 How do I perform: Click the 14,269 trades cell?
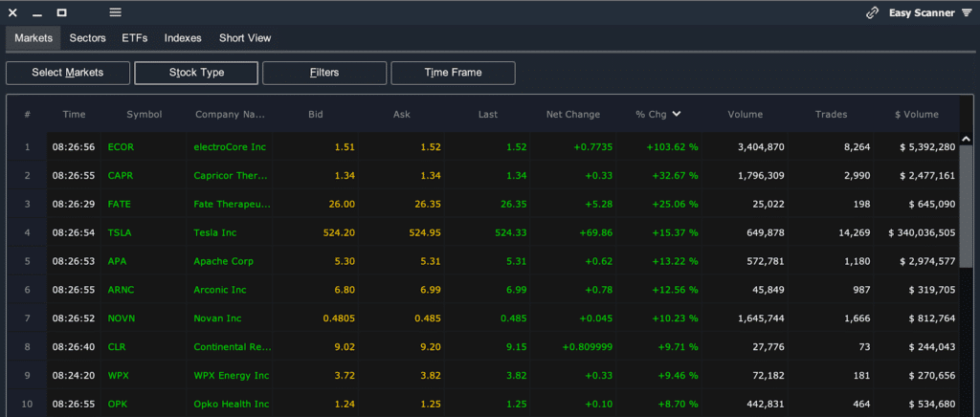click(x=854, y=232)
